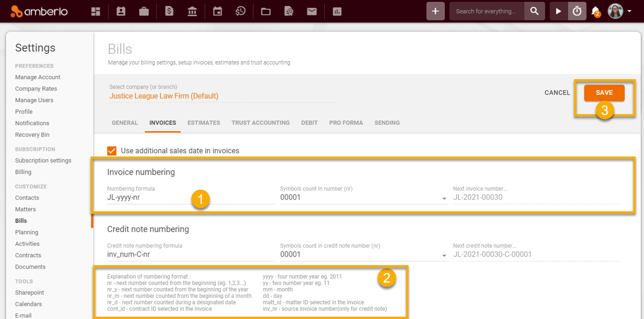Image resolution: width=644 pixels, height=319 pixels.
Task: Open the Matters briefcase icon
Action: [144, 11]
